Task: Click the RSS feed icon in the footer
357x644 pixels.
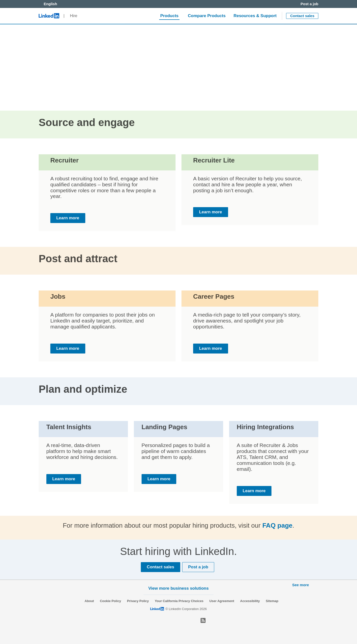Action: [x=203, y=620]
